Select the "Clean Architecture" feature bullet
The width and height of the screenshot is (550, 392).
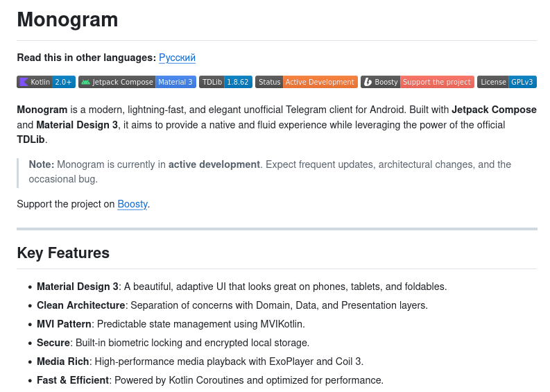point(80,305)
